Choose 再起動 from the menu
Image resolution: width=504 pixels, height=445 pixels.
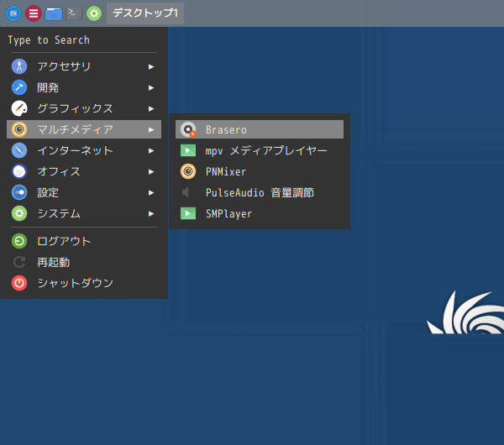click(83, 262)
